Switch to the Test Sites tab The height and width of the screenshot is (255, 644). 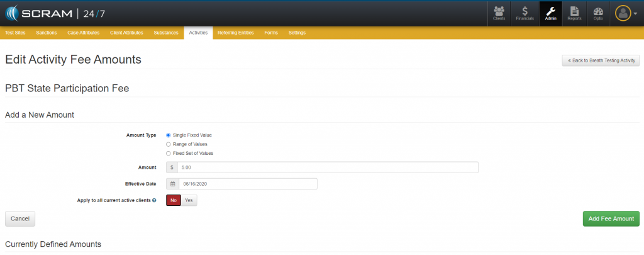[15, 33]
